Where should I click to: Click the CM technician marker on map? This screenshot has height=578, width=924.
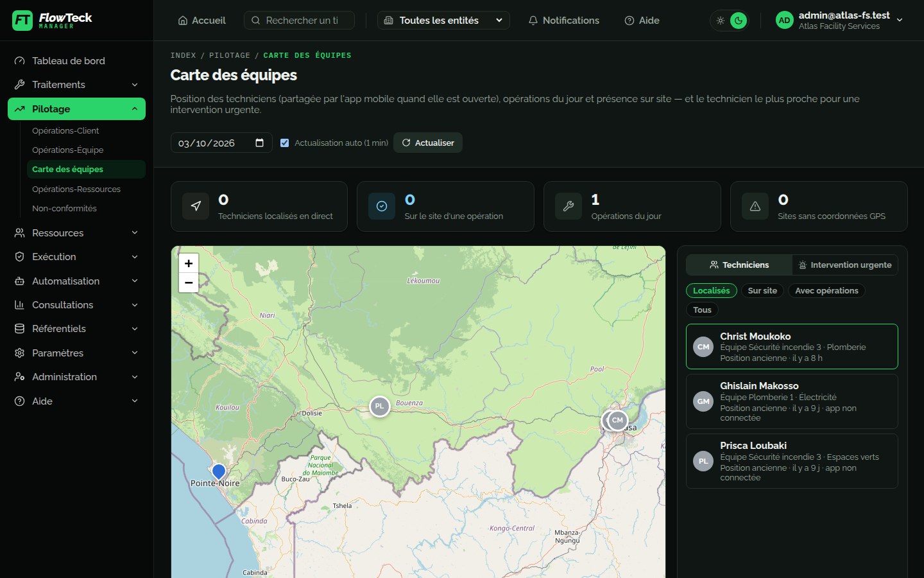[617, 421]
